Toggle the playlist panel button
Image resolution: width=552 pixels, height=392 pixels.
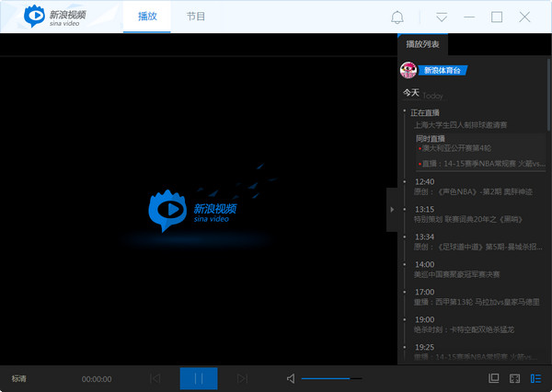tap(535, 378)
